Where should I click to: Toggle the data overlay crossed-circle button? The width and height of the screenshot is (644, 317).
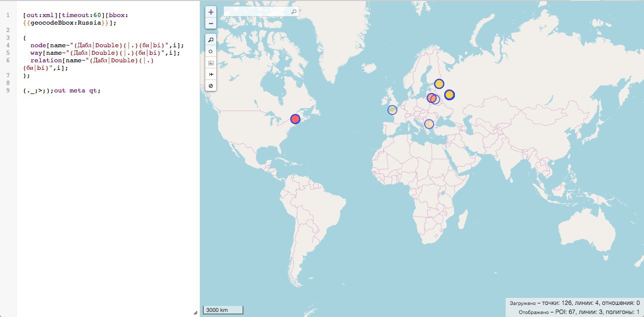pyautogui.click(x=211, y=86)
